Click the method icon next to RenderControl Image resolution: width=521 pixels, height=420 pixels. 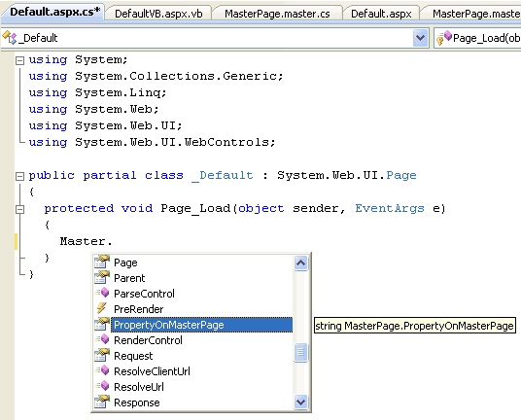tap(102, 339)
